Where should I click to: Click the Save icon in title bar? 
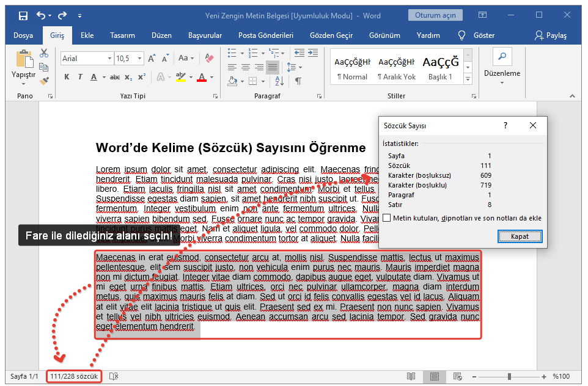[23, 15]
